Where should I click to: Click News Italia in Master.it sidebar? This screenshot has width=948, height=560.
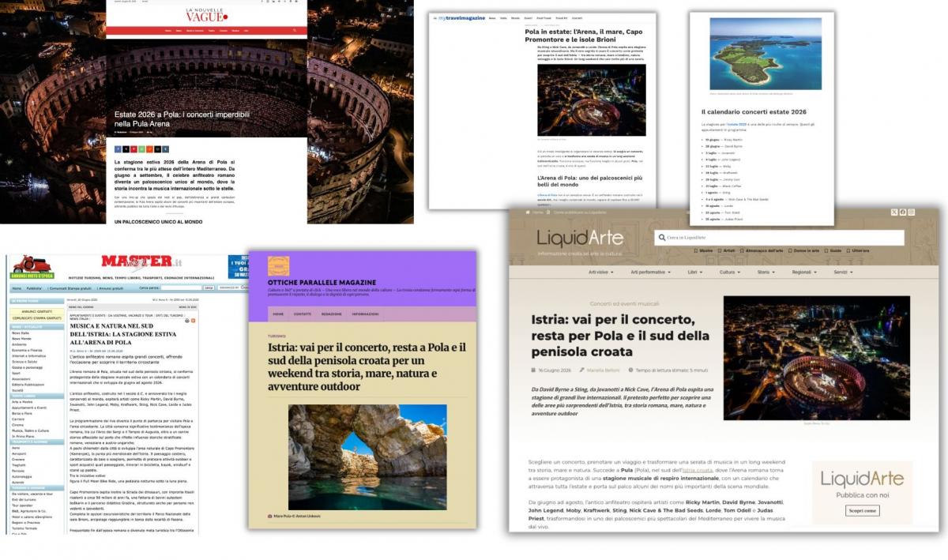click(x=21, y=333)
